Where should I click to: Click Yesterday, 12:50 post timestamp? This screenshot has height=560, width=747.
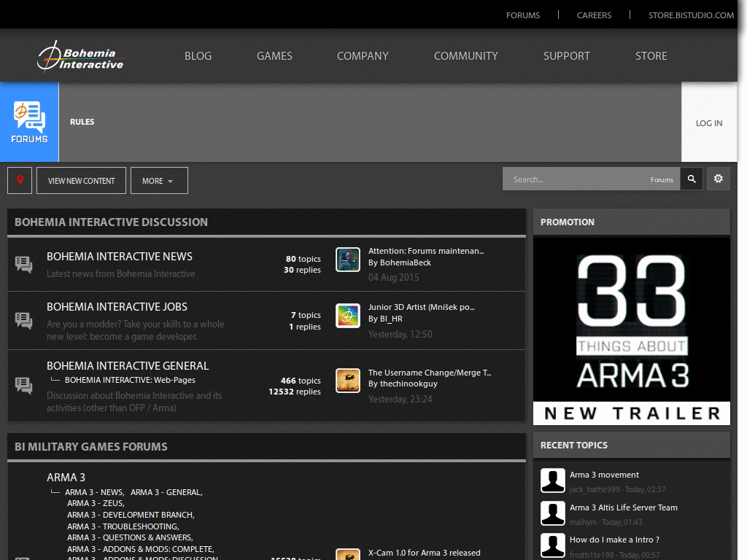pos(400,334)
